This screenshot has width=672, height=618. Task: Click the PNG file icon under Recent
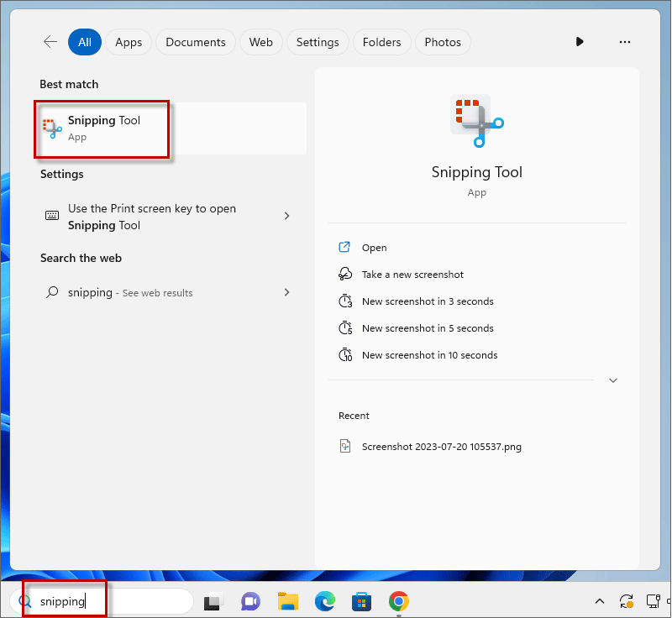tap(345, 446)
